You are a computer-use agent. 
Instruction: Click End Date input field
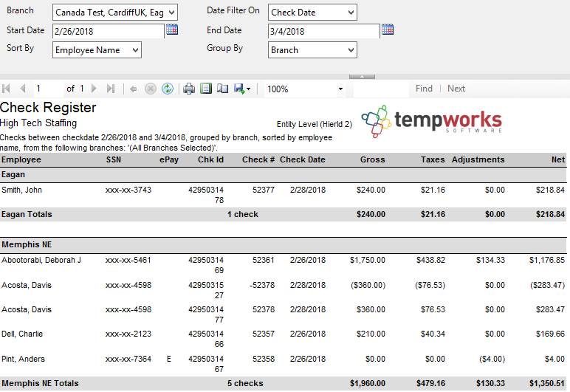pos(324,31)
